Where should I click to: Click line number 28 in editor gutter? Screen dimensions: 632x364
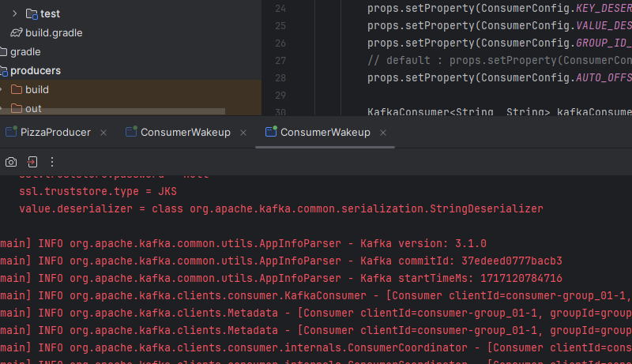(x=280, y=77)
